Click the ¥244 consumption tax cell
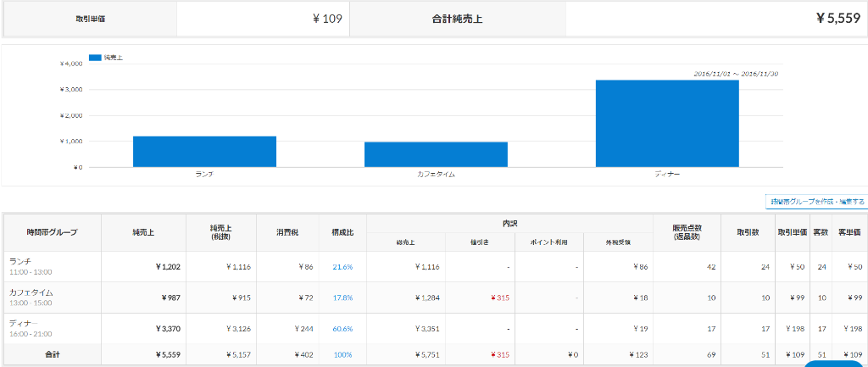 304,329
